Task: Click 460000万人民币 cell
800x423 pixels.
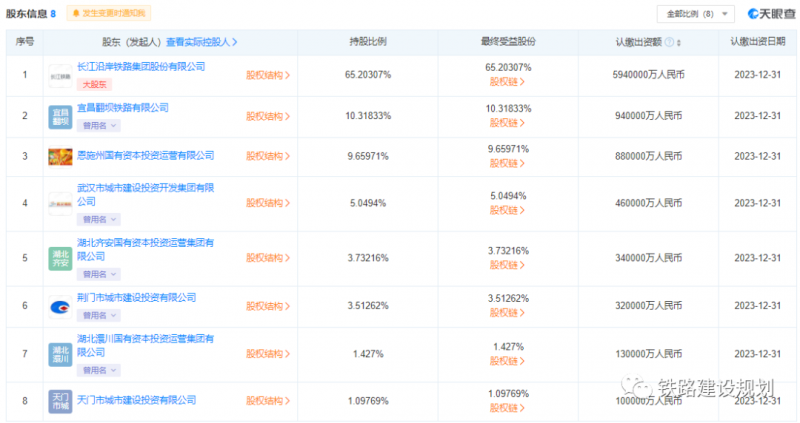Action: [648, 203]
